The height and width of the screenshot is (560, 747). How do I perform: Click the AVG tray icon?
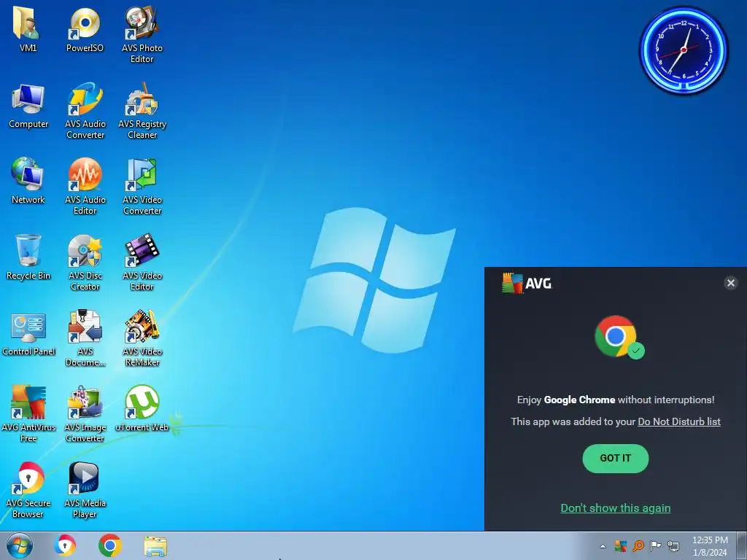pos(620,545)
